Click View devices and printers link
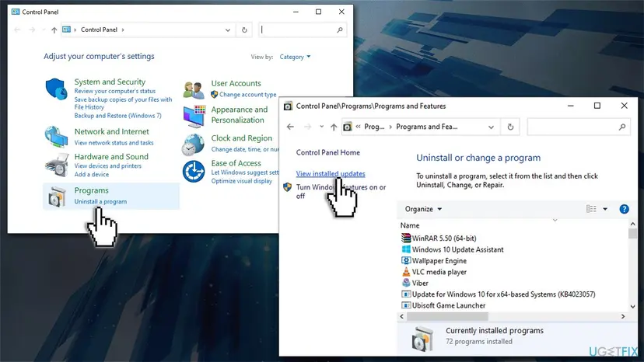The width and height of the screenshot is (644, 362). (x=107, y=165)
